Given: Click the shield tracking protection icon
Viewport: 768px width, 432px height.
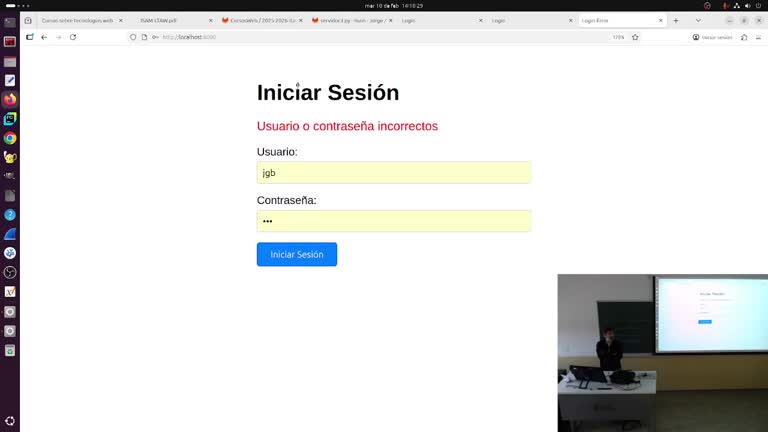Looking at the screenshot, I should pos(133,37).
